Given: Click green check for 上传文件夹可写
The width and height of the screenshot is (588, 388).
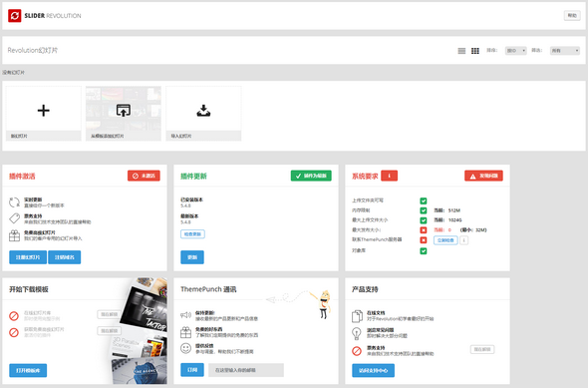Looking at the screenshot, I should tap(424, 200).
